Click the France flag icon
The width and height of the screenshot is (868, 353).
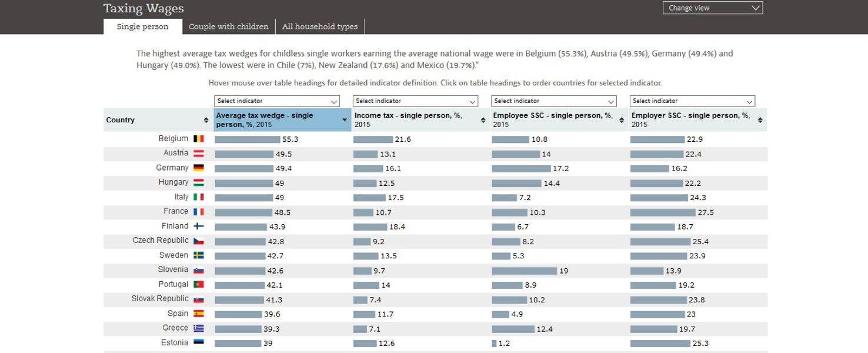coord(199,211)
